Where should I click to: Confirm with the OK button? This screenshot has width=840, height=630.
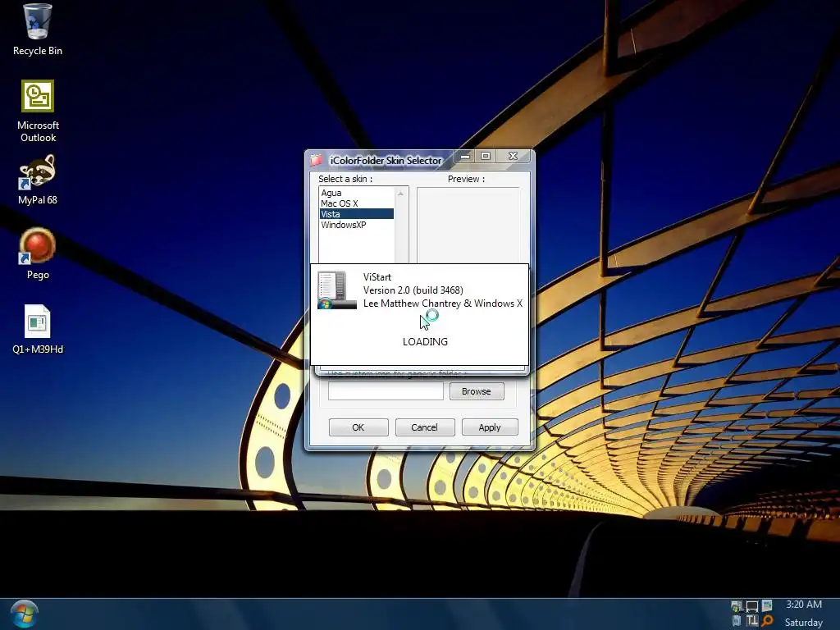358,427
